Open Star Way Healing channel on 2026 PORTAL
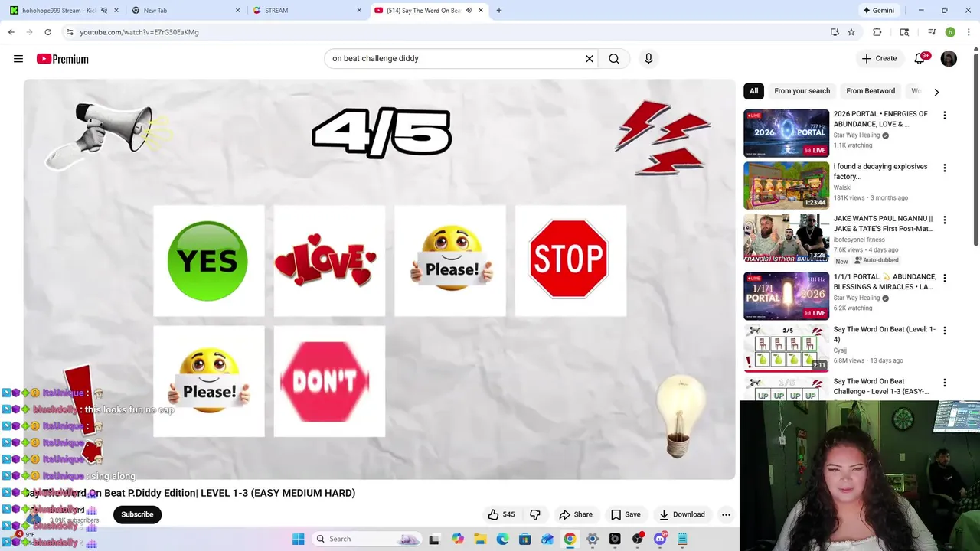Image resolution: width=980 pixels, height=551 pixels. click(x=857, y=135)
